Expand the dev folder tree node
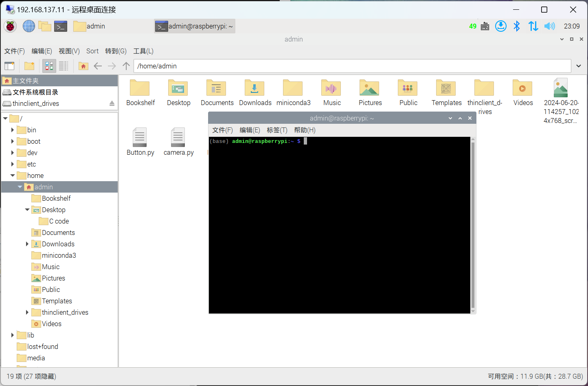 (13, 153)
